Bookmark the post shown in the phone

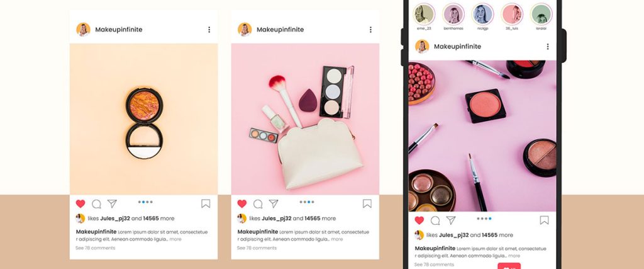544,220
